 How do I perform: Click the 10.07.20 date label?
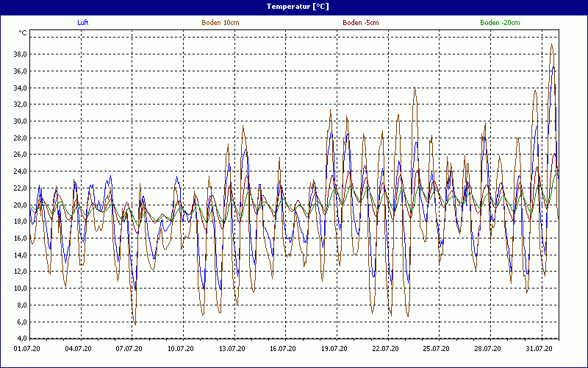click(x=180, y=349)
